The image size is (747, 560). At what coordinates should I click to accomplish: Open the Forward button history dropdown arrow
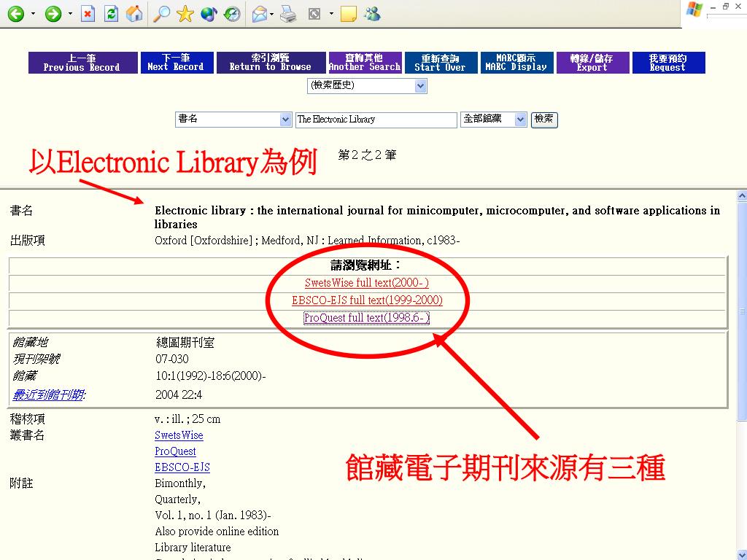click(x=70, y=14)
